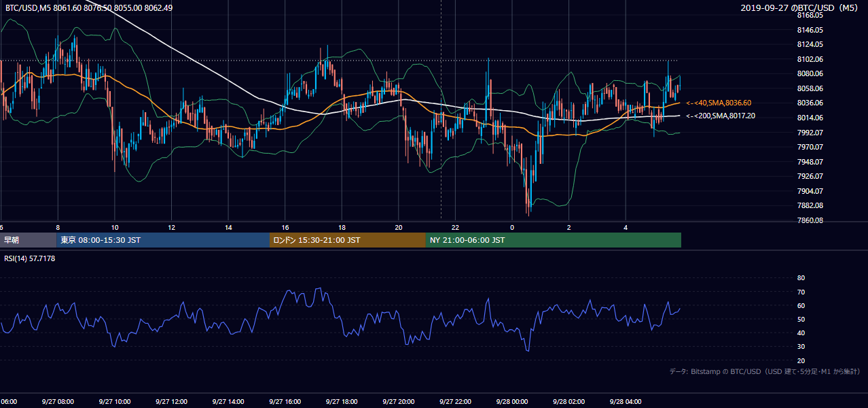Click price axis label 8168.05

tap(810, 15)
